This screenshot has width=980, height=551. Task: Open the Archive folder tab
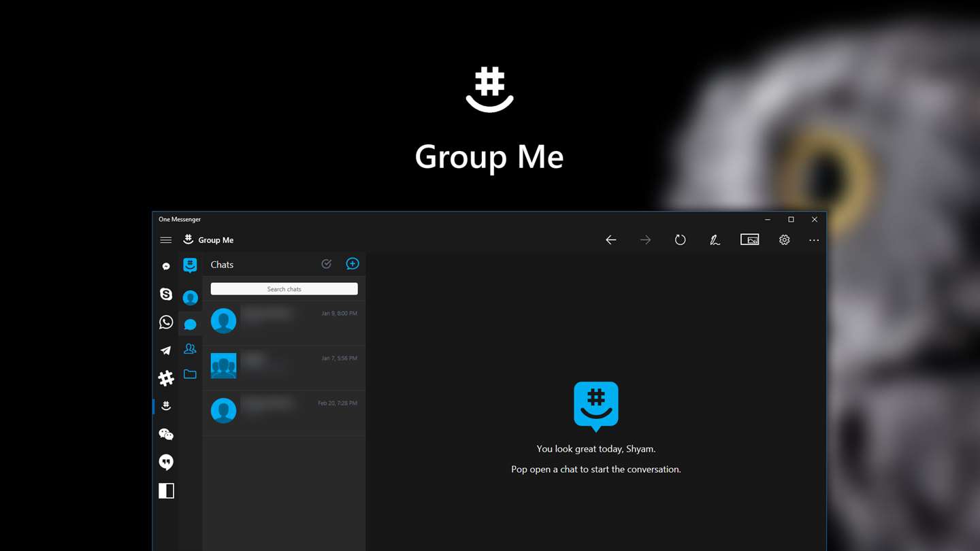(x=190, y=374)
